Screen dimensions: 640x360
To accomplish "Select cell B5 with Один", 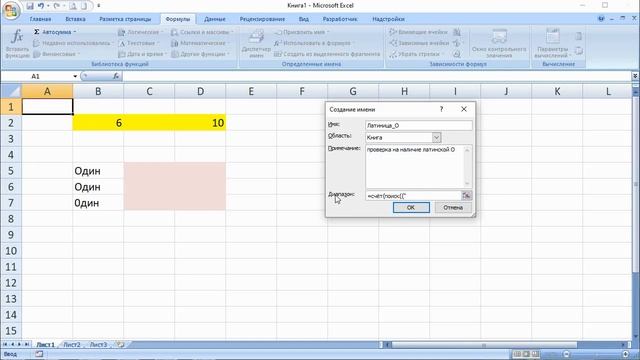I will point(98,171).
